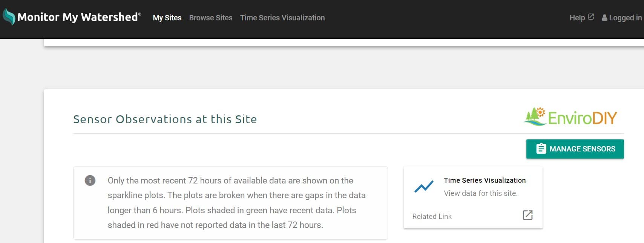Select My Sites in the navigation bar
The width and height of the screenshot is (644, 243).
coord(167,17)
